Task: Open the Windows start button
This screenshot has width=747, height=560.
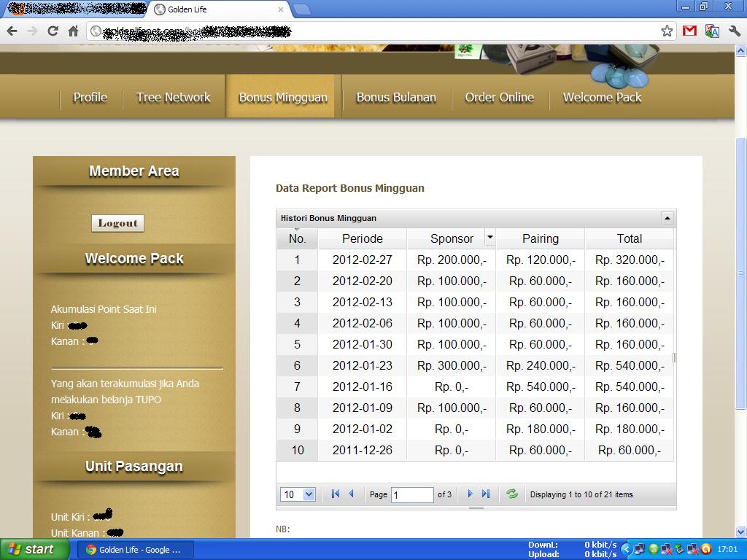Action: 31,550
